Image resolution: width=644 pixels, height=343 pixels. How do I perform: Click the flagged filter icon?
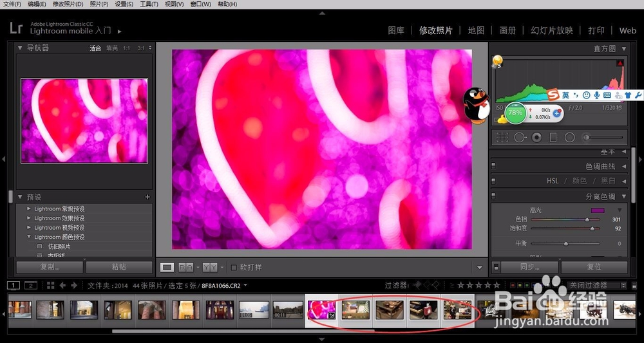(418, 284)
